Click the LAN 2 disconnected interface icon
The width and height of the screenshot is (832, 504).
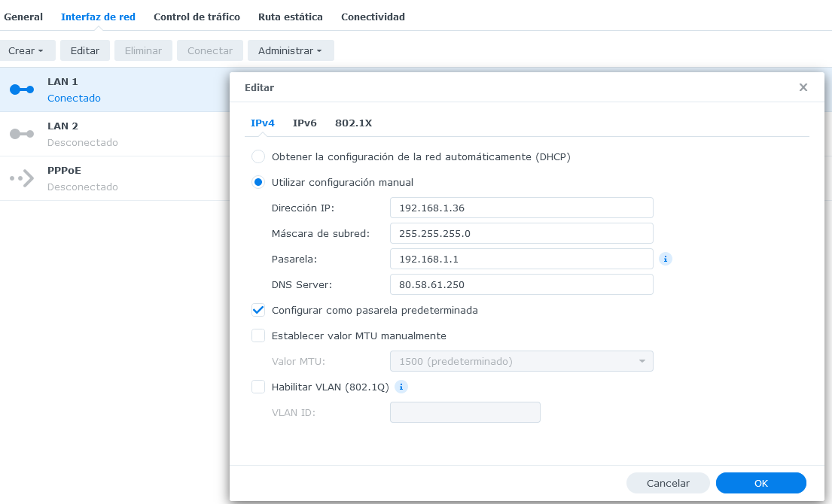coord(22,134)
